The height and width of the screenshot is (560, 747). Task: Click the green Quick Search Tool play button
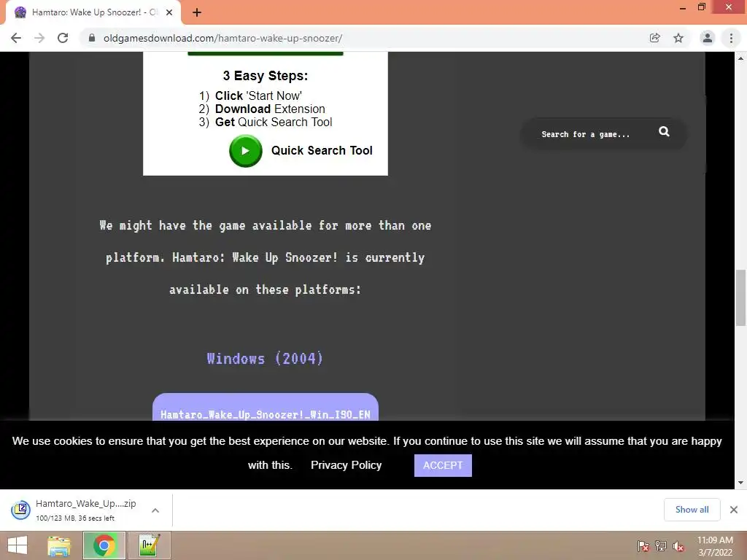click(x=245, y=151)
